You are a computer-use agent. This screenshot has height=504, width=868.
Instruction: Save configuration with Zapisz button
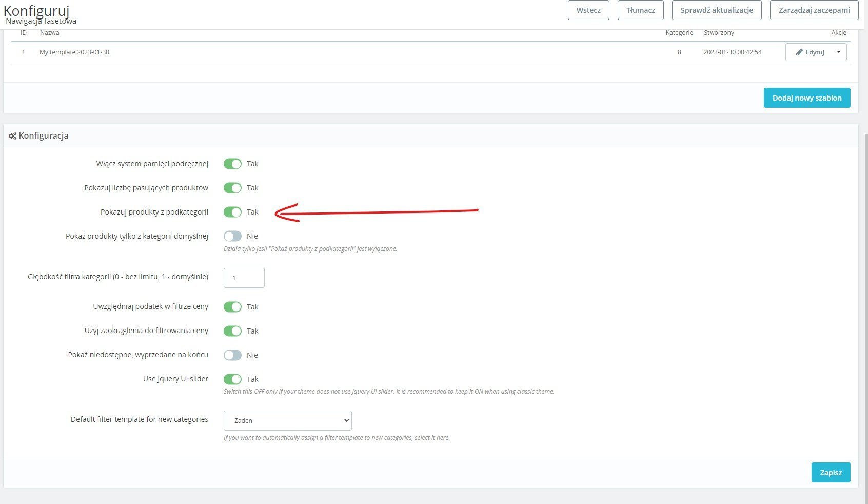831,473
